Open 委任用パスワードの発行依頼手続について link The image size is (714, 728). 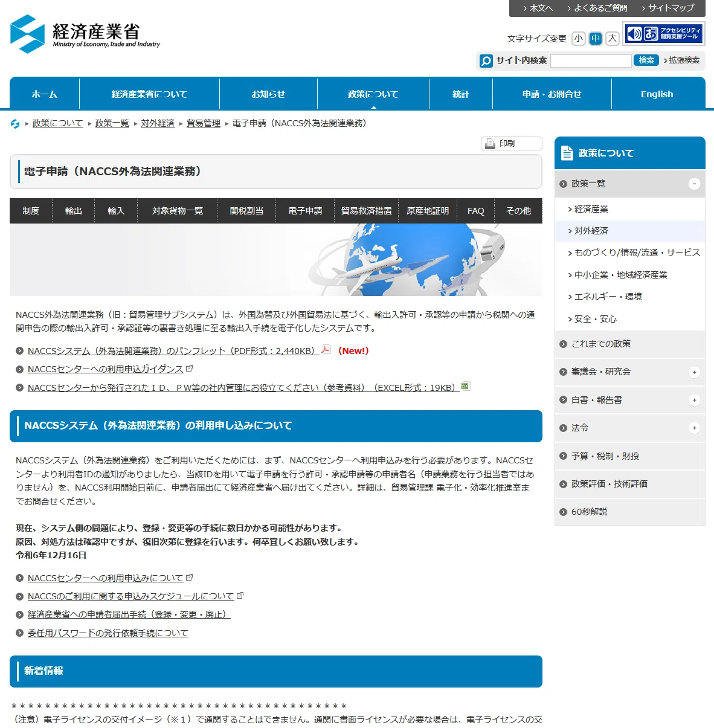pos(108,633)
